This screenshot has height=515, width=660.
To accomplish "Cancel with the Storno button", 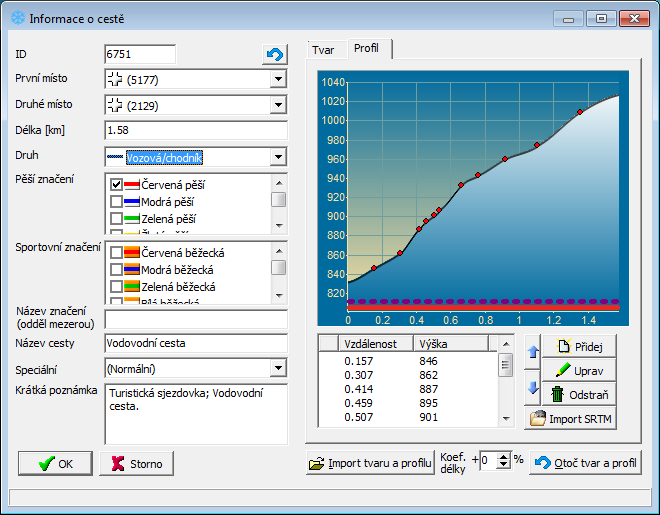I will 137,464.
